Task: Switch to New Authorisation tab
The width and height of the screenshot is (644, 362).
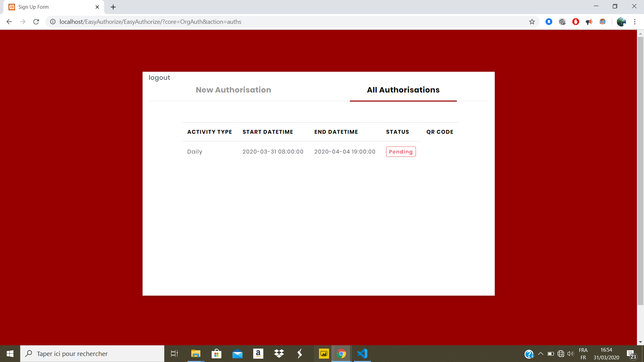Action: point(233,90)
